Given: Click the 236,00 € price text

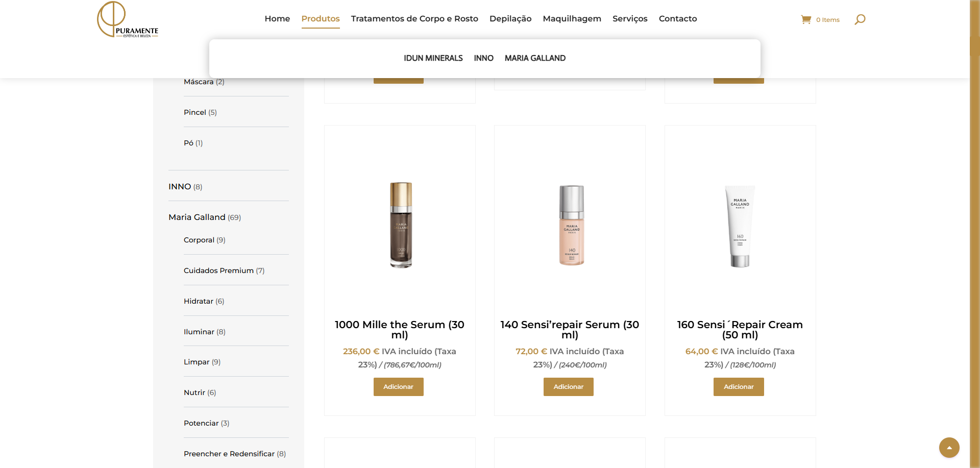Looking at the screenshot, I should 361,351.
